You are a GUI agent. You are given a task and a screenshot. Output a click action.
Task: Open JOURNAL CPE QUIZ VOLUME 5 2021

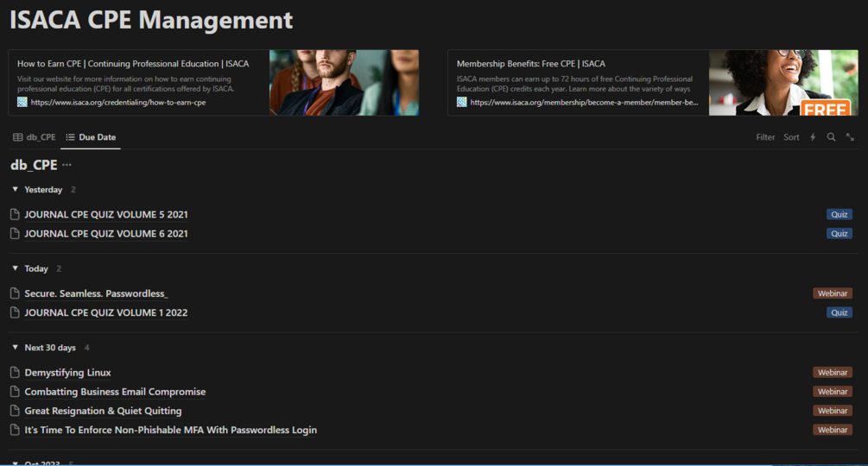pos(105,215)
